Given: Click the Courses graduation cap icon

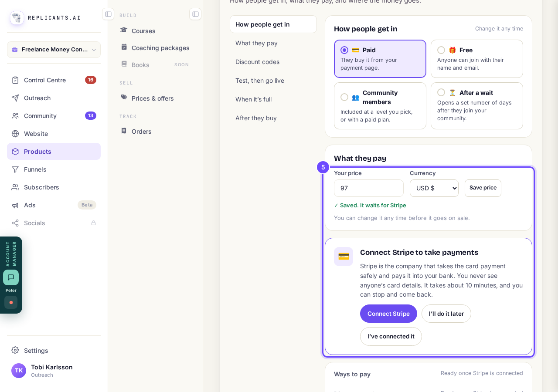Looking at the screenshot, I should (x=124, y=30).
